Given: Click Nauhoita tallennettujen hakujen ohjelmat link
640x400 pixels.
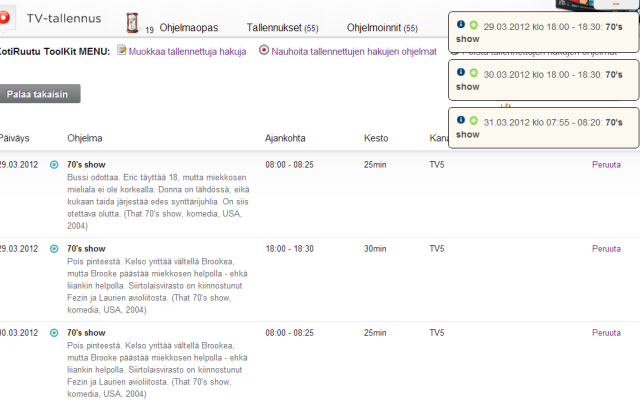Looking at the screenshot, I should point(354,51).
